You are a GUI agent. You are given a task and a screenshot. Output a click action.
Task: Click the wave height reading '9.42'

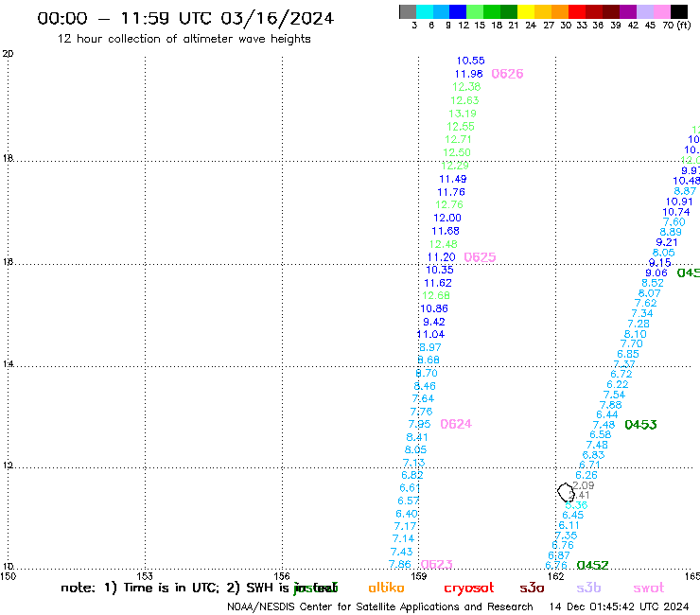[x=434, y=322]
